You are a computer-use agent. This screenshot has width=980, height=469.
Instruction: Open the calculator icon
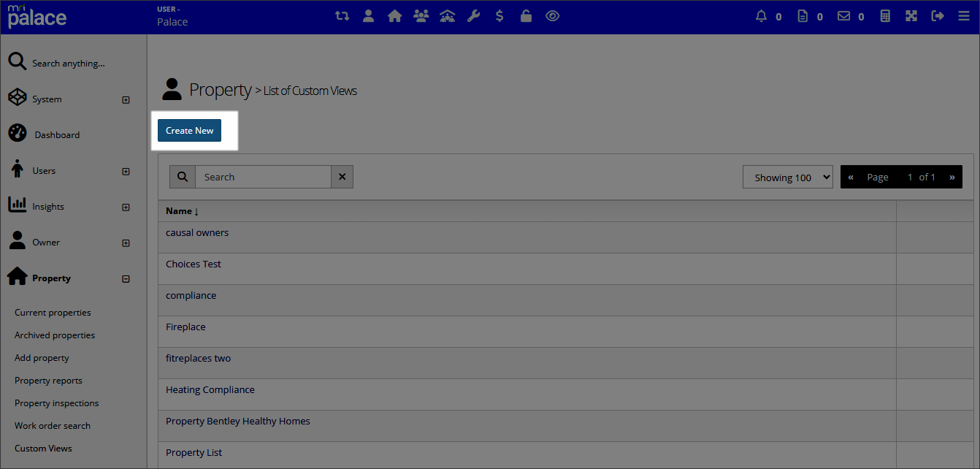click(885, 16)
